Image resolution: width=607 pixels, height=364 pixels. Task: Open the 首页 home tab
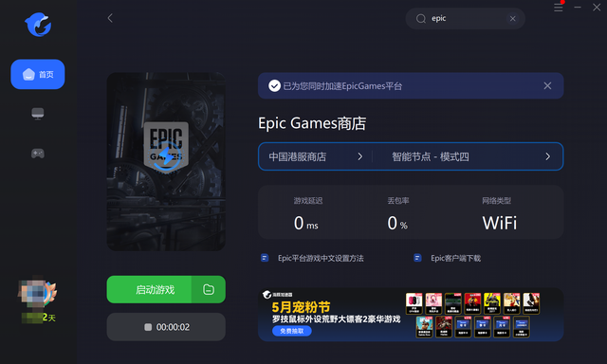[38, 74]
